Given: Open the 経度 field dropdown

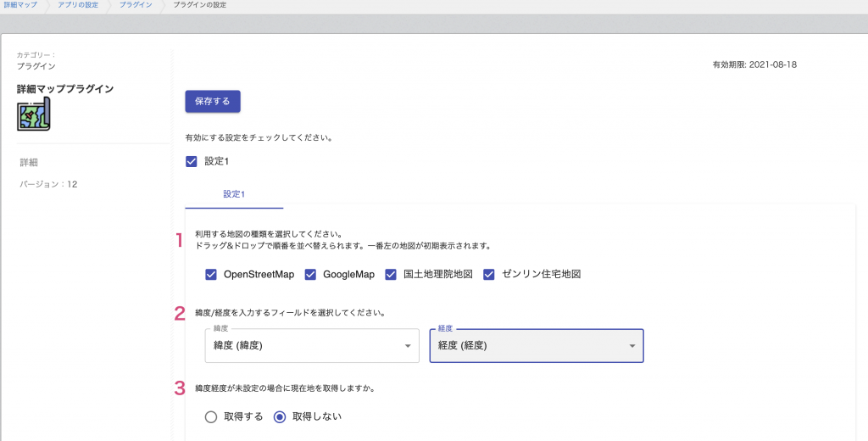Looking at the screenshot, I should [537, 346].
